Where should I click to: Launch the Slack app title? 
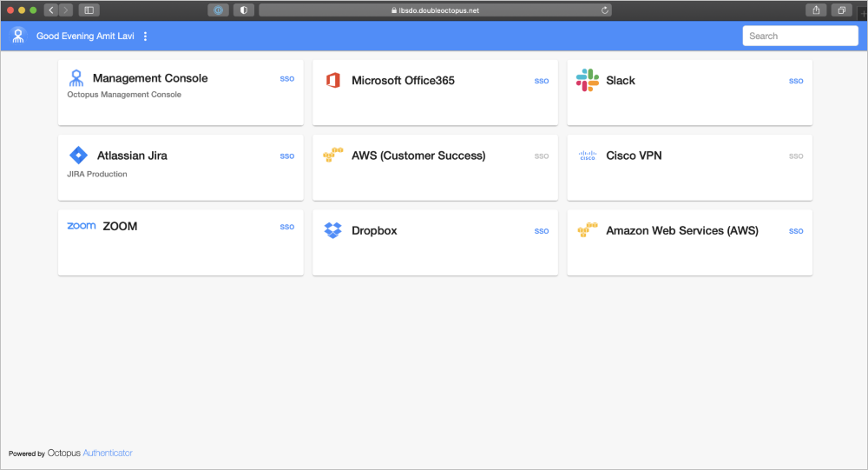point(621,81)
